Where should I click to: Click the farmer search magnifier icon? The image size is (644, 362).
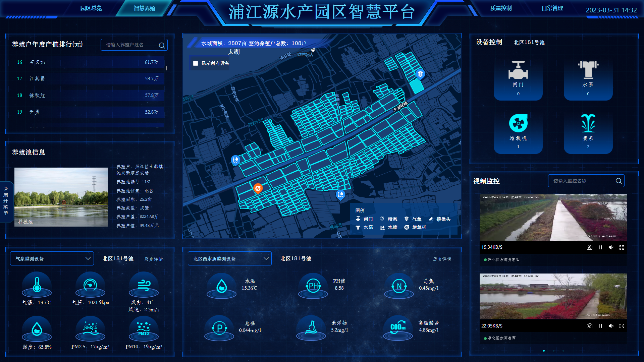(x=162, y=45)
